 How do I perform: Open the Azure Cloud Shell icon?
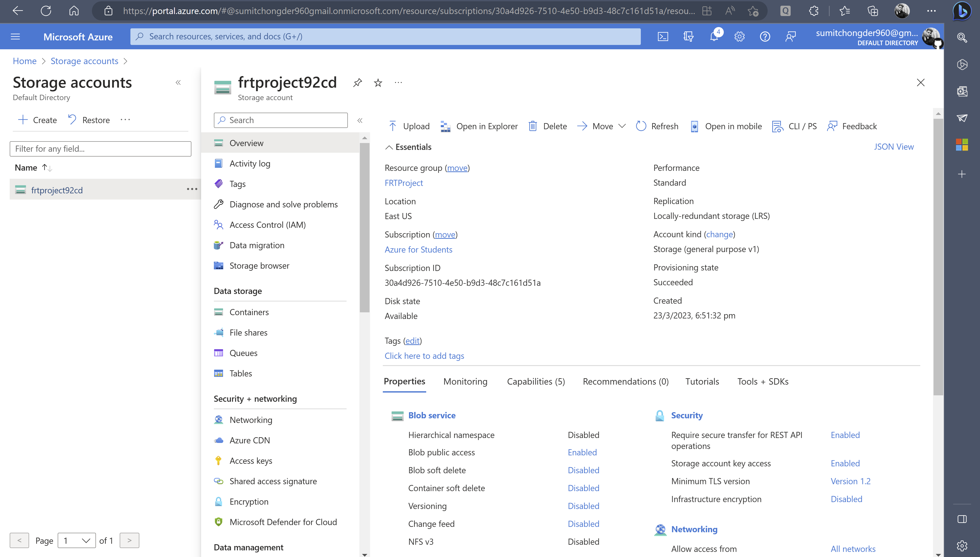663,37
